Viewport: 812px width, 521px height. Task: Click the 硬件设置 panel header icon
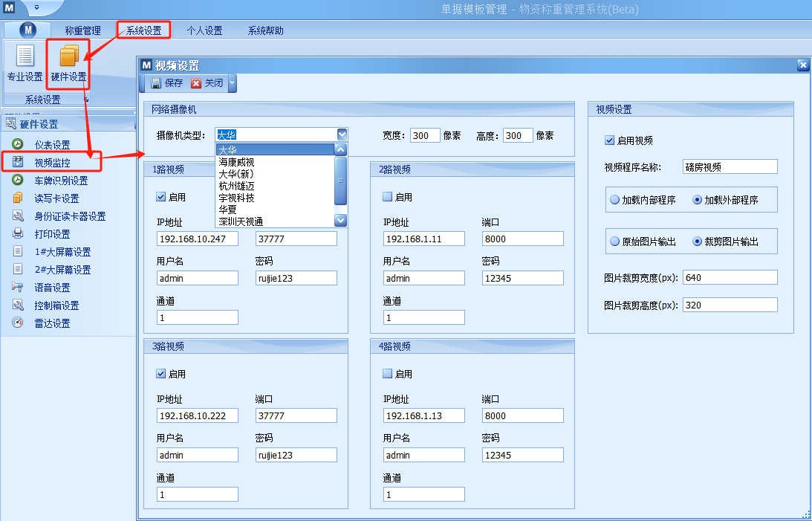(x=11, y=124)
